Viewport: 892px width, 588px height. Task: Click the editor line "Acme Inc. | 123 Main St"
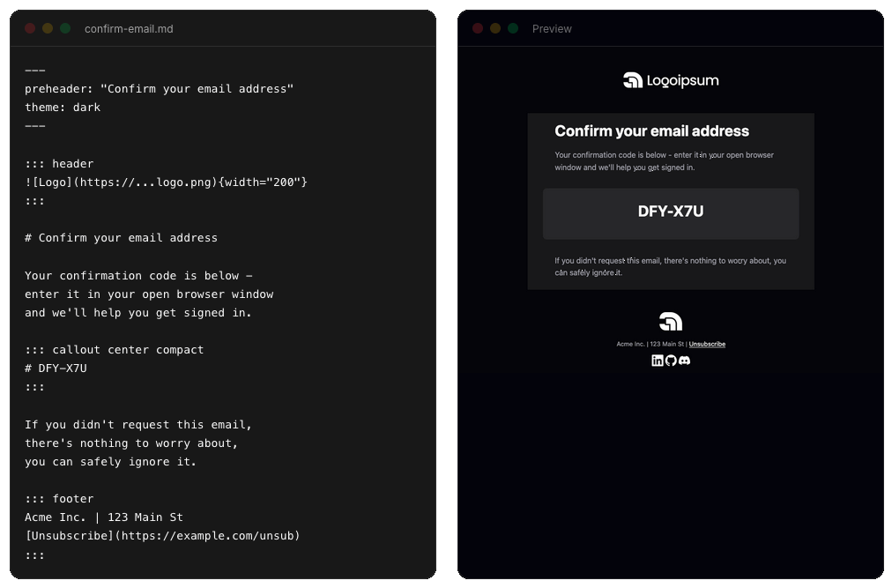tap(104, 517)
